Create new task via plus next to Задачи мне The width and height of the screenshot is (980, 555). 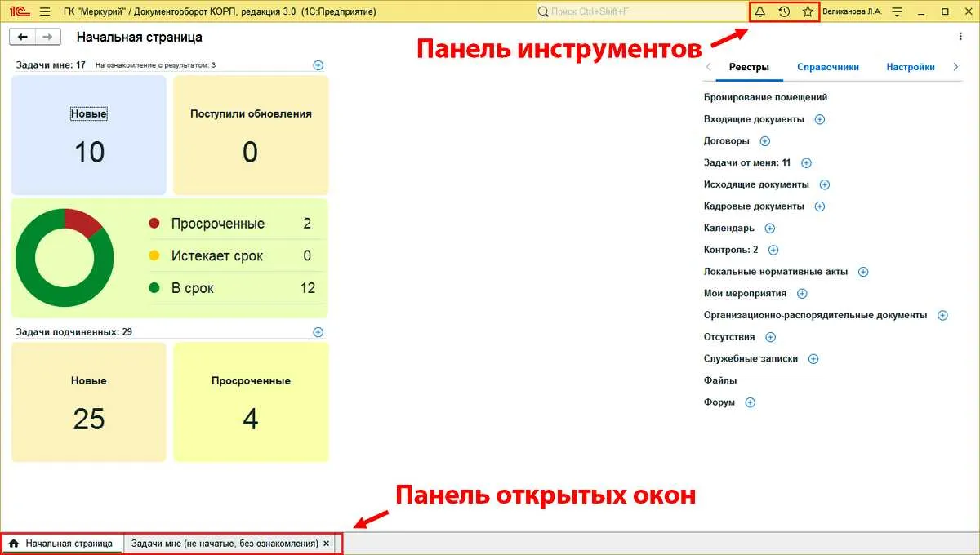click(318, 65)
